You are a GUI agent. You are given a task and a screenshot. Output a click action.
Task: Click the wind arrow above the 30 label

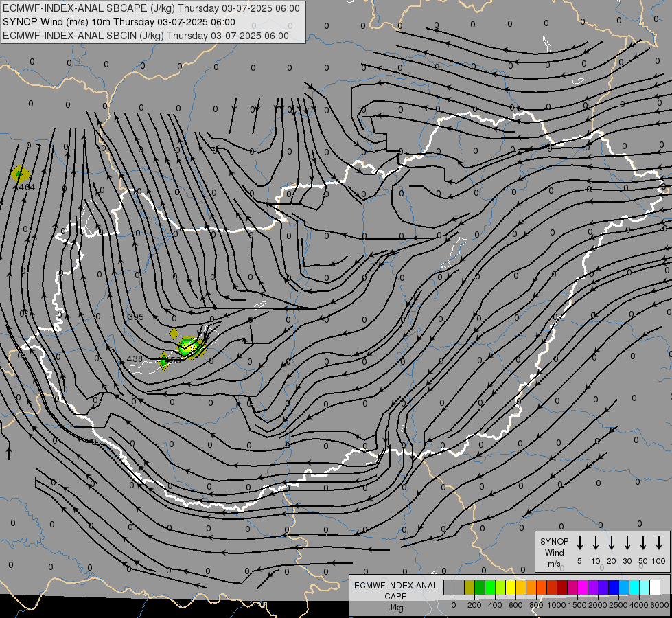pyautogui.click(x=627, y=542)
